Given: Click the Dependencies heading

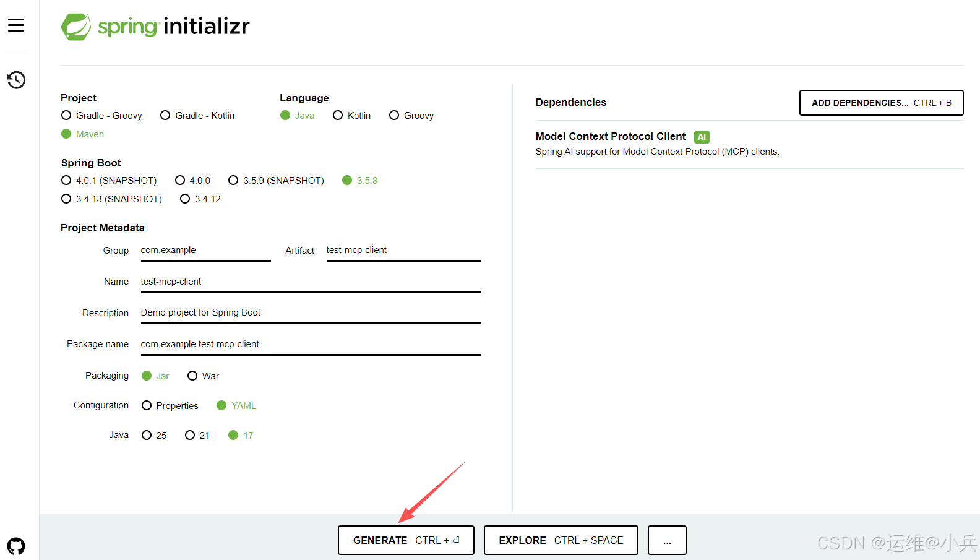Looking at the screenshot, I should coord(571,102).
